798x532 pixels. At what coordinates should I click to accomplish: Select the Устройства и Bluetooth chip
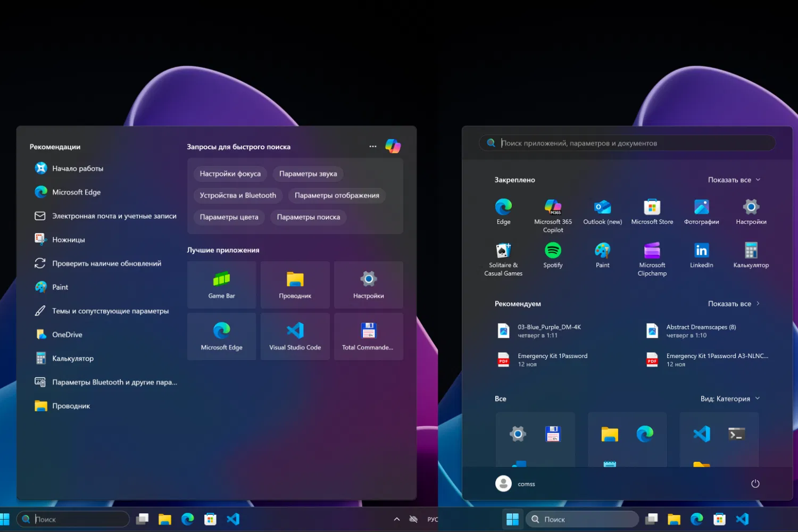[x=238, y=196]
